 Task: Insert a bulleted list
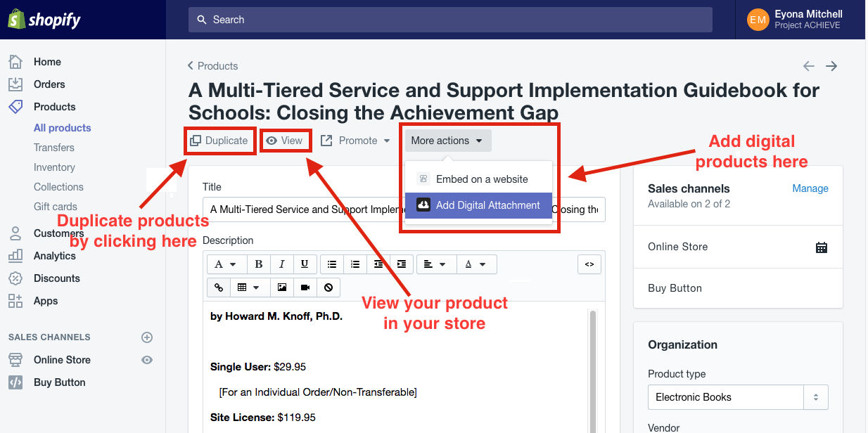coord(332,264)
